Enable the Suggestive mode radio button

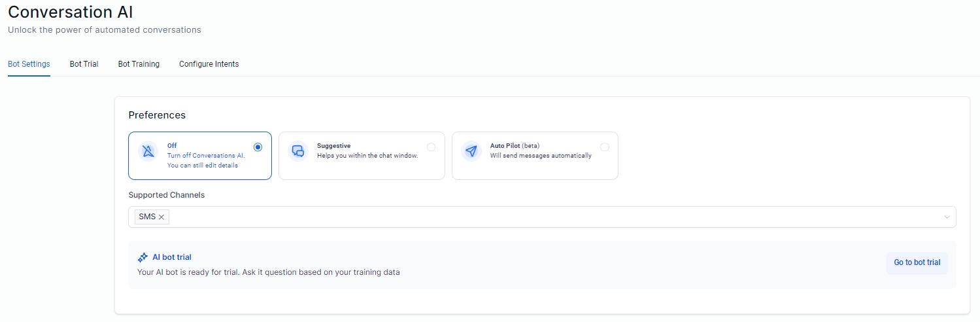[x=431, y=147]
